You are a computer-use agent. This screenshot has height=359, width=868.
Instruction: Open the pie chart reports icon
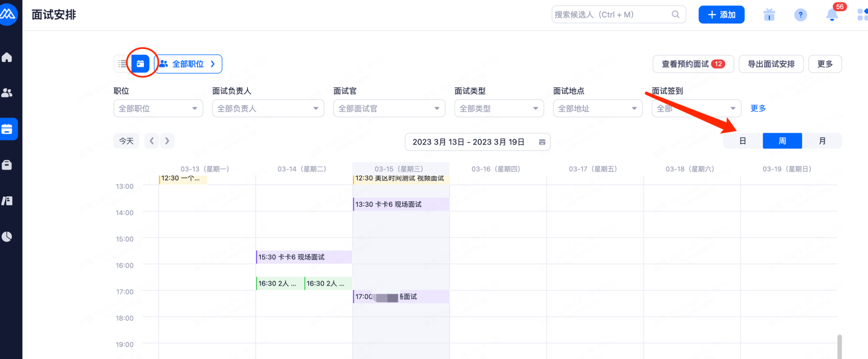click(x=7, y=236)
